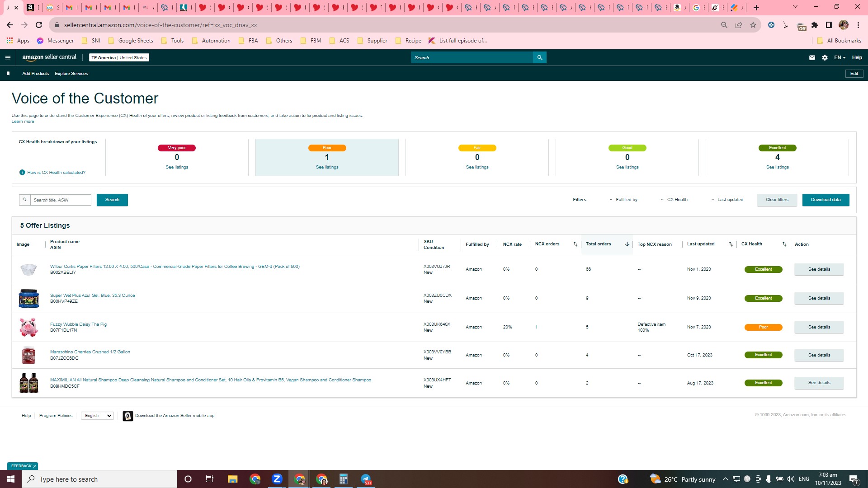Click See listings under Excellent category
The image size is (868, 488).
tap(777, 167)
